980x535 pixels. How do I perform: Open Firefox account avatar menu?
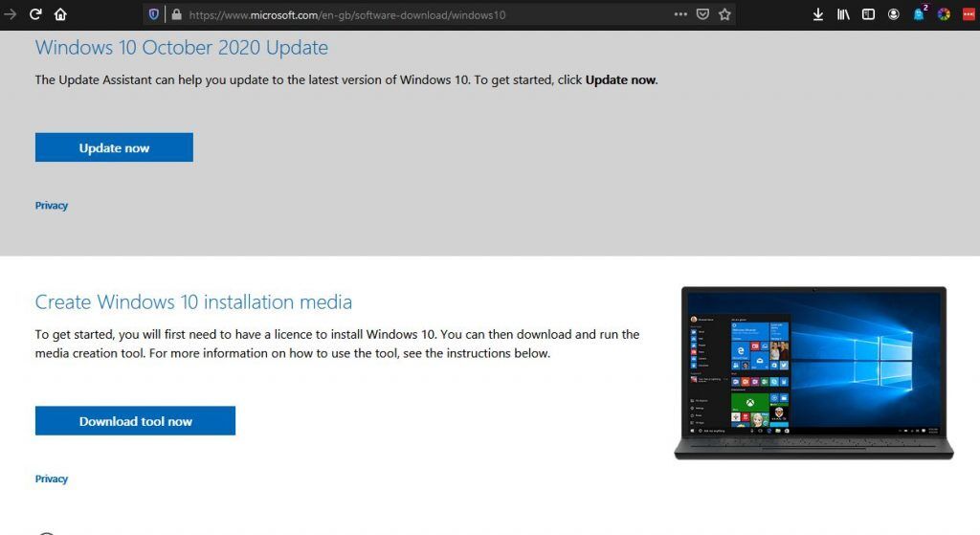894,14
